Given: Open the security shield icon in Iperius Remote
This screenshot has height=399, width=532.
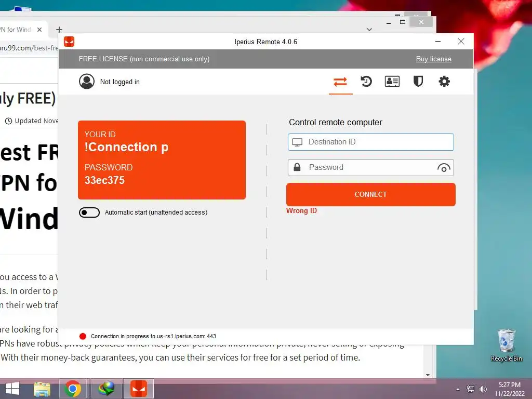Looking at the screenshot, I should click(x=418, y=82).
